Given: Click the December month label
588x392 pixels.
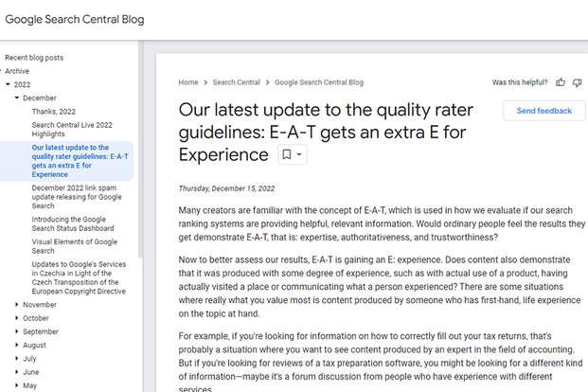Looking at the screenshot, I should pyautogui.click(x=40, y=98).
